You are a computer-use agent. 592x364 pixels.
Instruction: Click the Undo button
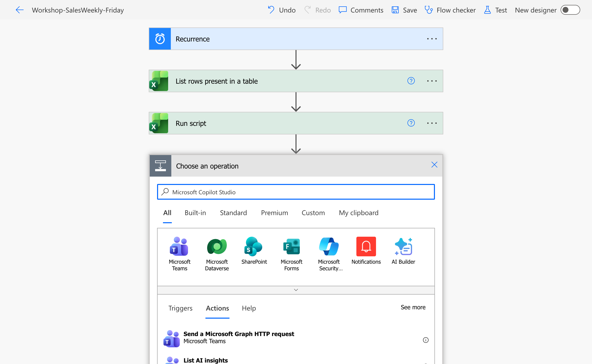pyautogui.click(x=282, y=10)
